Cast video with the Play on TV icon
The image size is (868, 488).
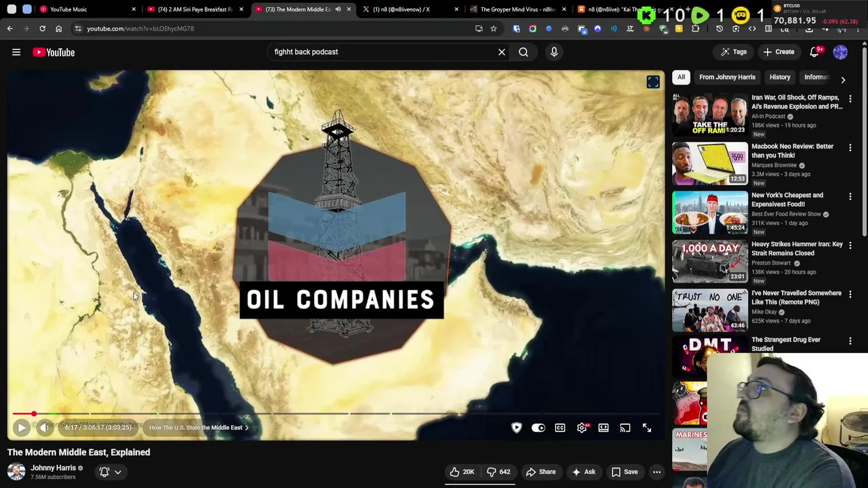click(x=625, y=428)
